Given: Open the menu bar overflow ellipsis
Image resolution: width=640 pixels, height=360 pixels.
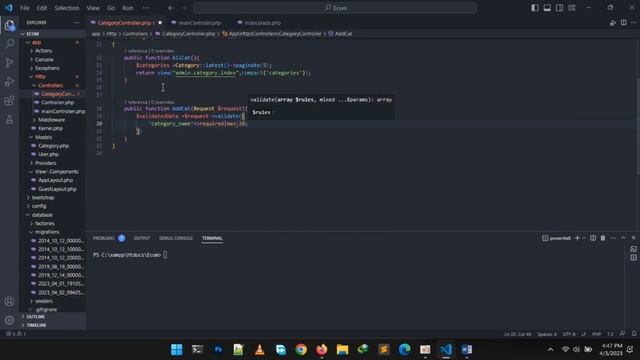Looking at the screenshot, I should tap(146, 8).
